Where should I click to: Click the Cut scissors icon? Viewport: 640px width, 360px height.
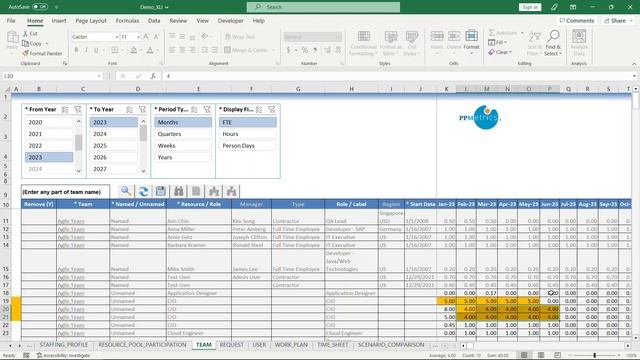point(26,33)
